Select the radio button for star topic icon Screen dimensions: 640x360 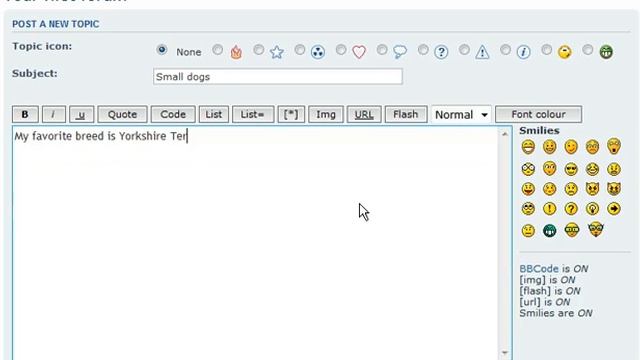tap(258, 50)
